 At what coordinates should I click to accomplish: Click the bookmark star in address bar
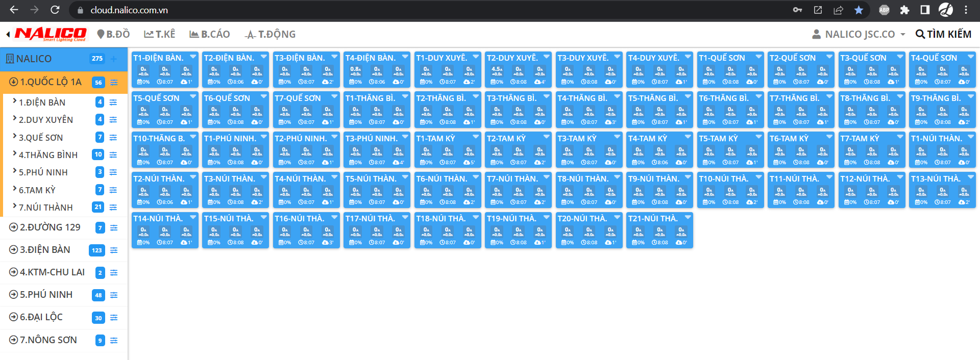coord(859,10)
